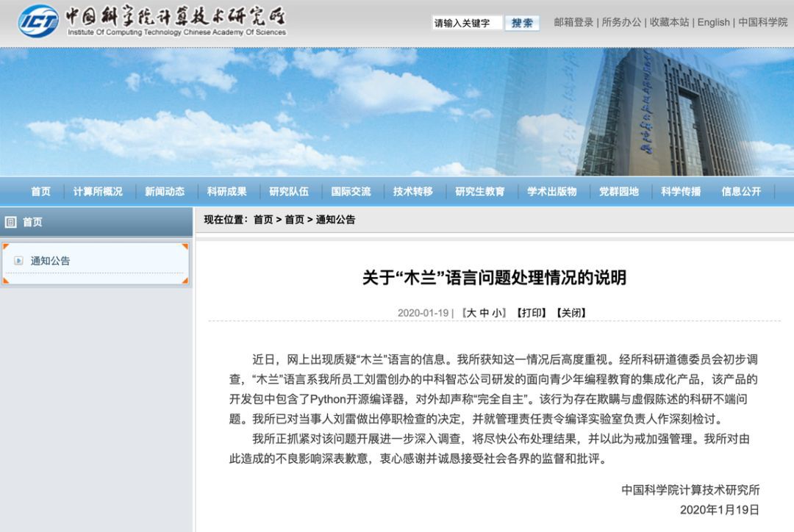Click 通知公告 in the breadcrumb path
The width and height of the screenshot is (794, 532).
coord(335,220)
